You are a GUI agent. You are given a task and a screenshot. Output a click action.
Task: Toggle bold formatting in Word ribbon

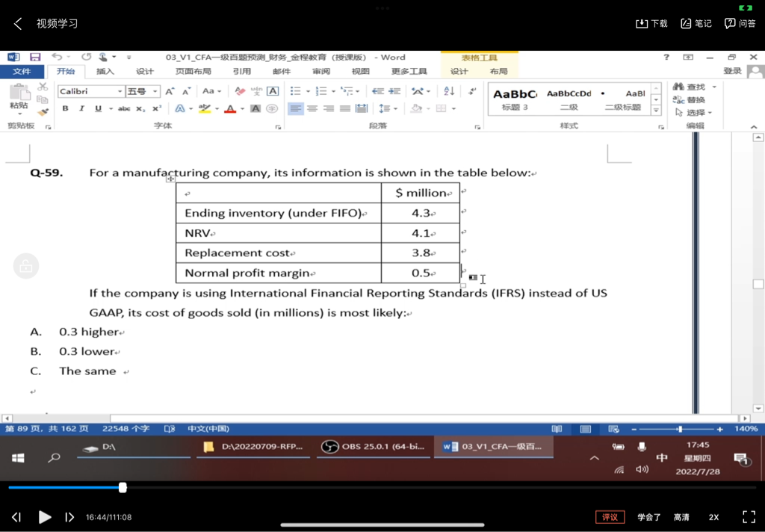65,109
